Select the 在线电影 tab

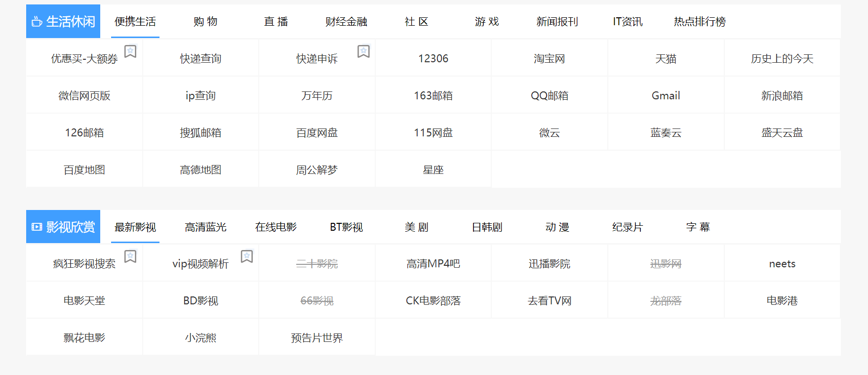point(276,227)
